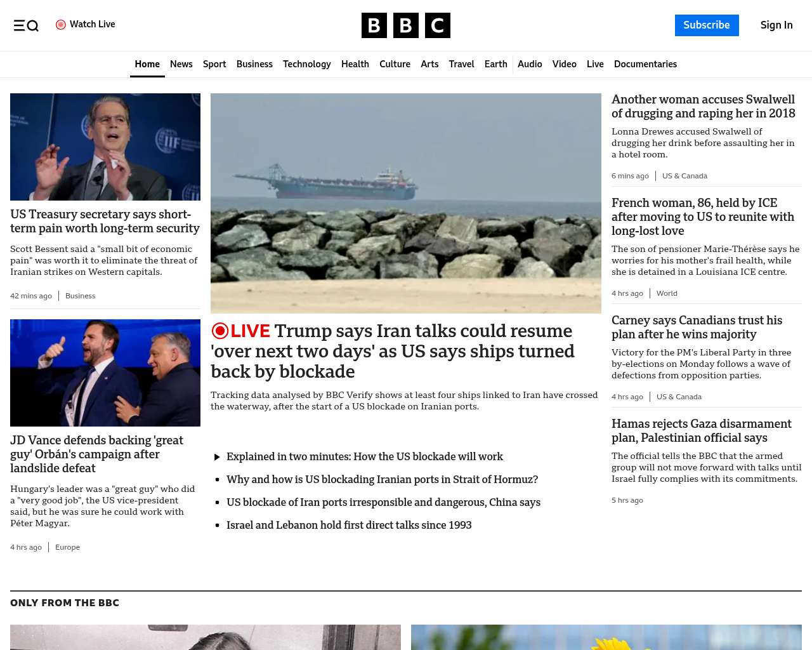Open the Scott Bessent speaking photo
This screenshot has height=650, width=812.
click(105, 147)
